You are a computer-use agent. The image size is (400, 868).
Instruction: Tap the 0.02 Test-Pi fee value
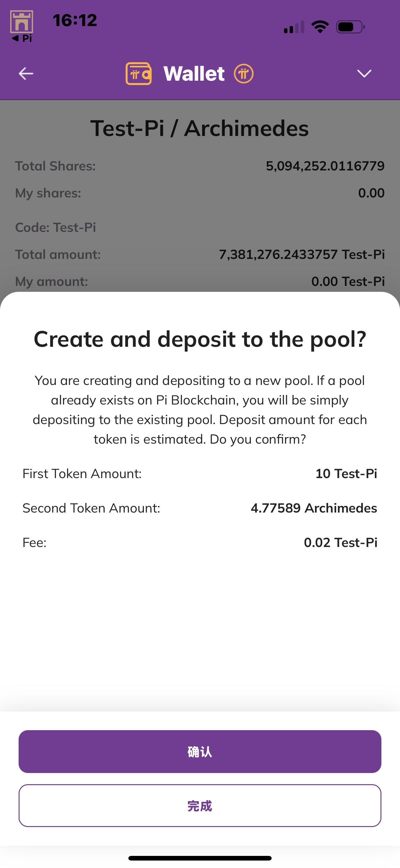pos(340,543)
